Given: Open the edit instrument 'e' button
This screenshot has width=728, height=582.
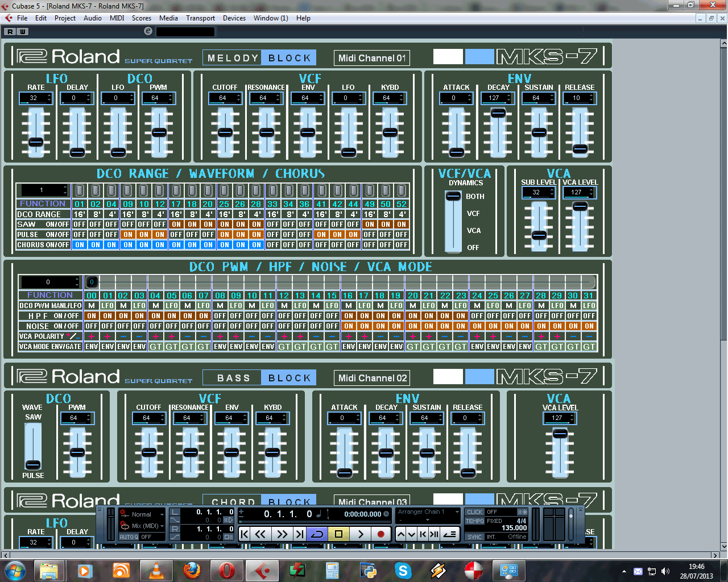Looking at the screenshot, I should click(148, 31).
